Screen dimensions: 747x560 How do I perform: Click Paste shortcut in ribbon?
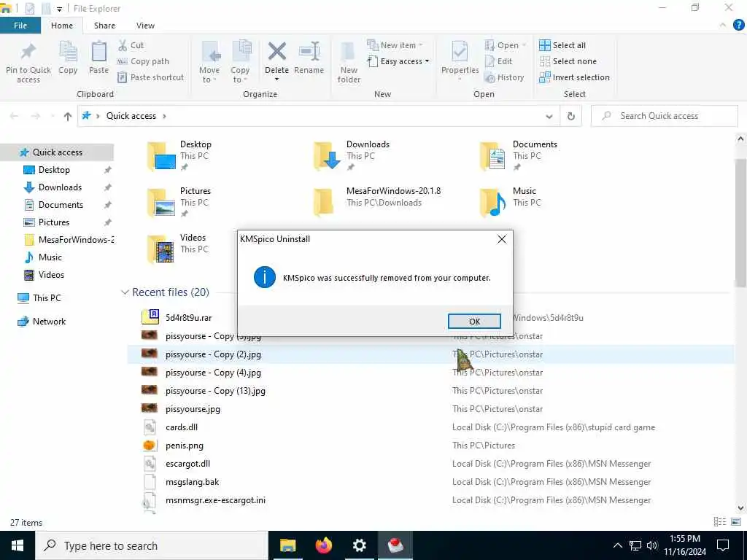(150, 77)
